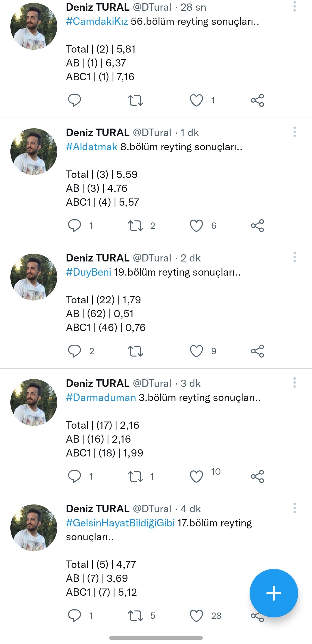
Task: Open more options for #CamdakiKız tweet
Action: 294,6
